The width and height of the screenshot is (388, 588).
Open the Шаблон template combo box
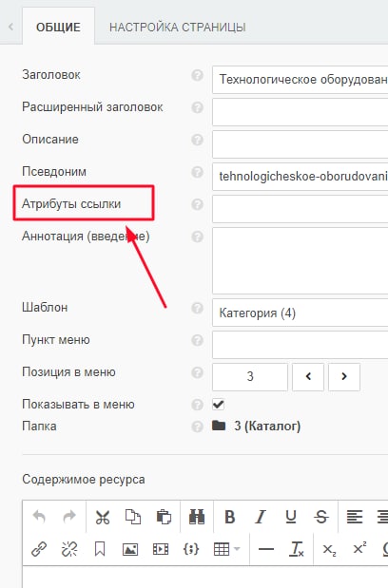click(x=300, y=313)
